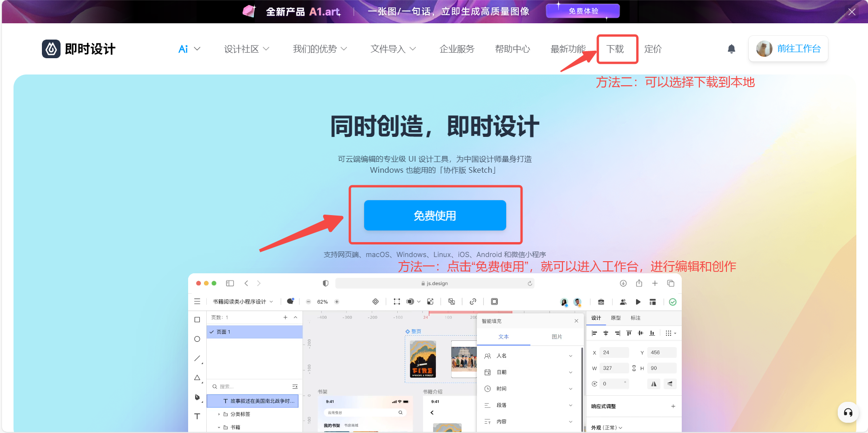Expand the 设计社区 menu
The width and height of the screenshot is (868, 433).
click(246, 49)
